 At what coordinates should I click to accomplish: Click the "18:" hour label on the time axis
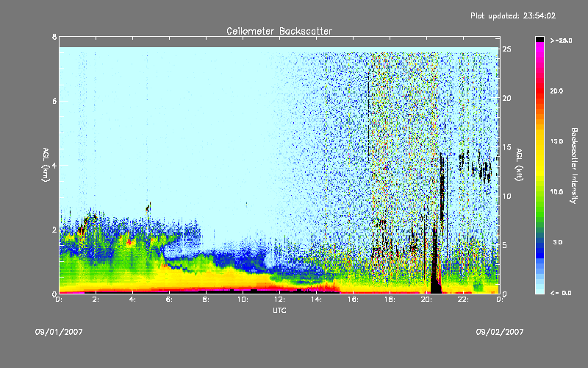tap(390, 300)
